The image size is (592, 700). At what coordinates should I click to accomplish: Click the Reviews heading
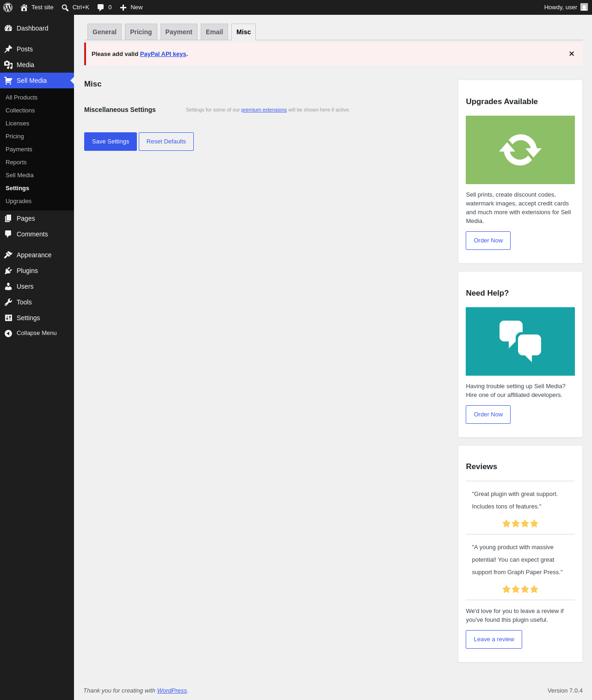481,467
